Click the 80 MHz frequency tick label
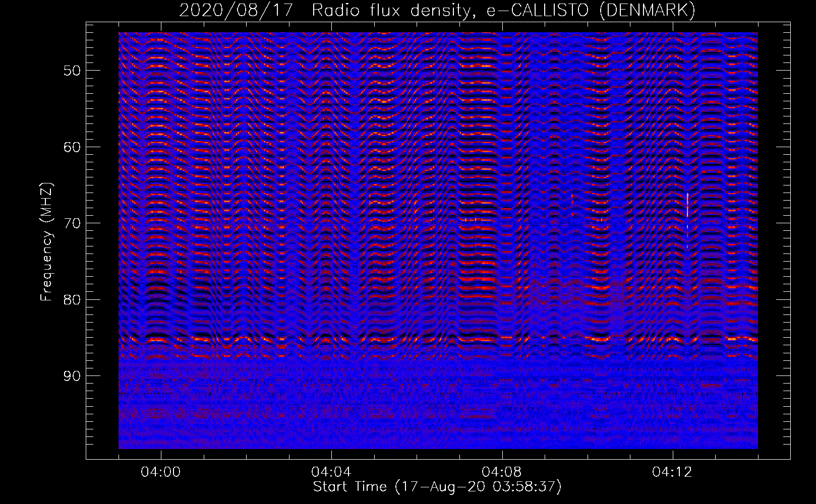Image resolution: width=816 pixels, height=504 pixels. [72, 299]
